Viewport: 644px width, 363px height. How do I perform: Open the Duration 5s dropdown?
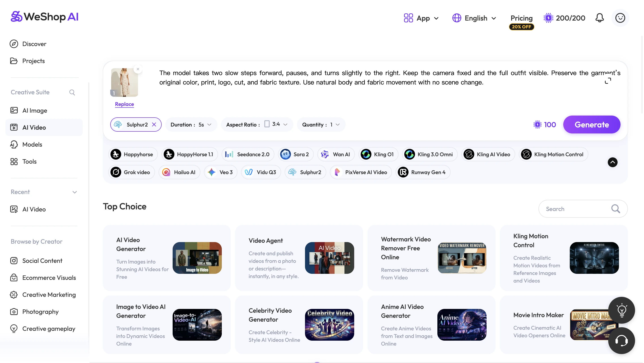click(x=191, y=125)
